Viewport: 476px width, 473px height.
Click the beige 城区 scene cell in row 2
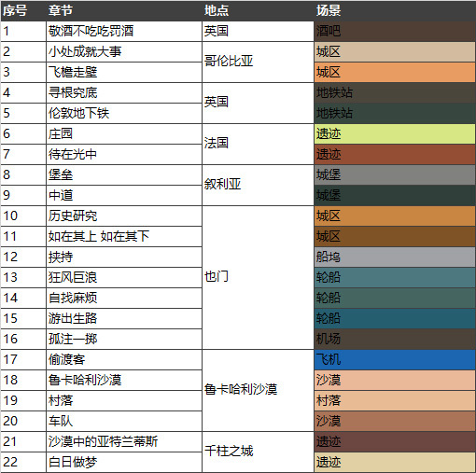point(395,51)
